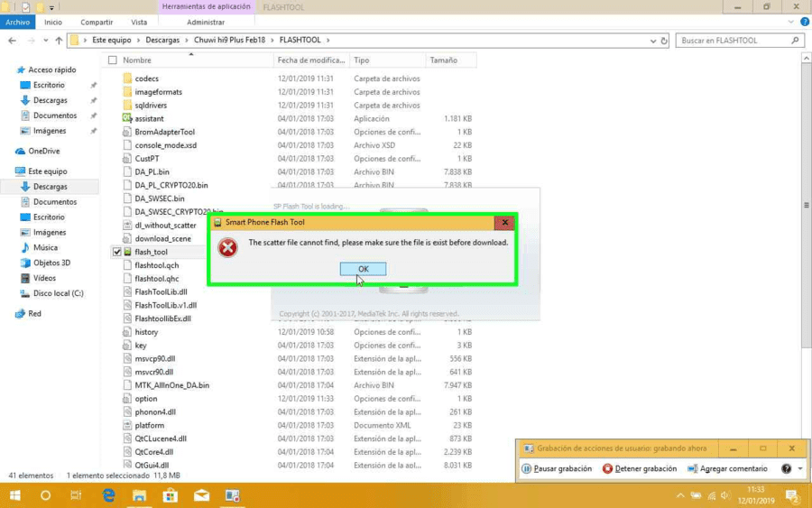Refresh the FLASHTOOL folder view

click(x=664, y=41)
